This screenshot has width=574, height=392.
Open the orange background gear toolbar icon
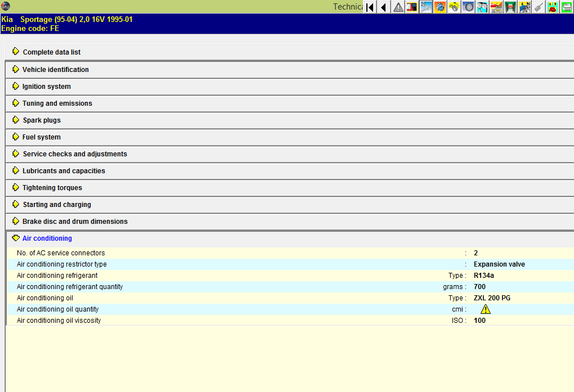440,7
